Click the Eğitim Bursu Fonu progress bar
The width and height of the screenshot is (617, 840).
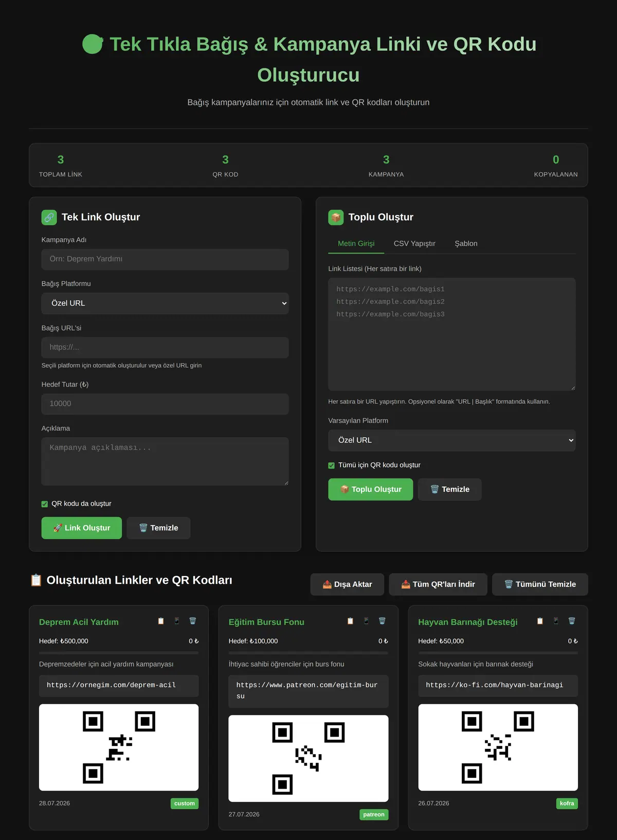click(x=308, y=653)
